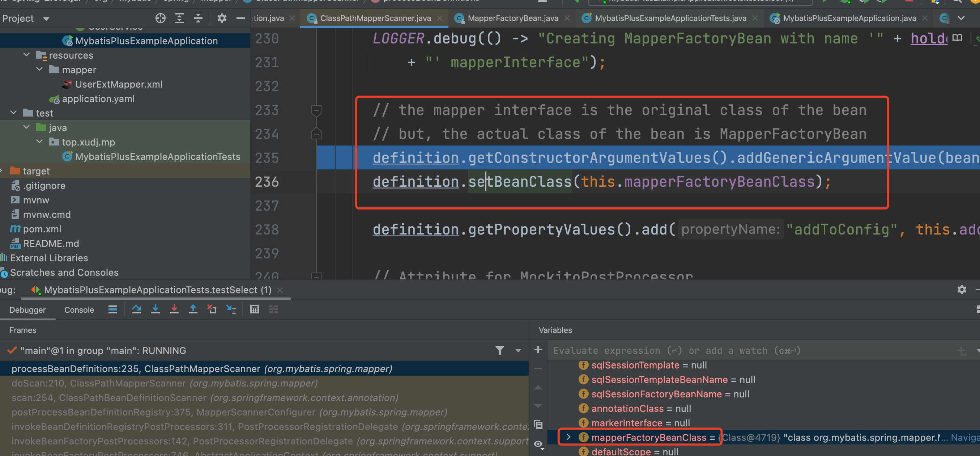Close the testSelect (1) debug session tab
This screenshot has height=456, width=980.
[x=280, y=290]
